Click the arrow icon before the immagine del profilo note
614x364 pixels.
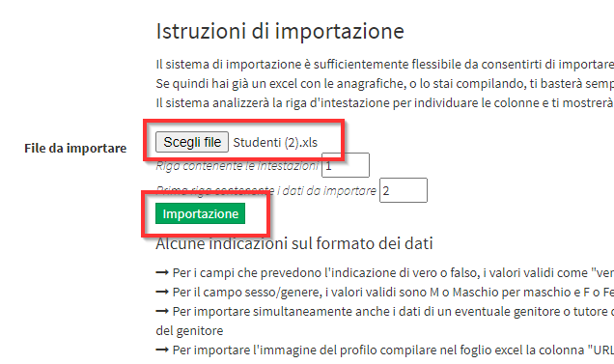pos(162,350)
